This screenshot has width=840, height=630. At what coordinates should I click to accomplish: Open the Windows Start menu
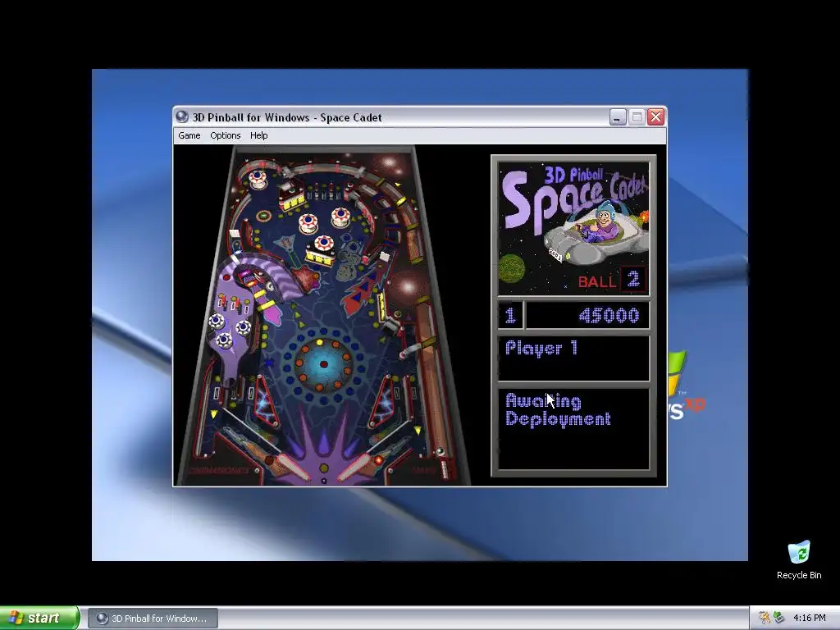pyautogui.click(x=39, y=619)
